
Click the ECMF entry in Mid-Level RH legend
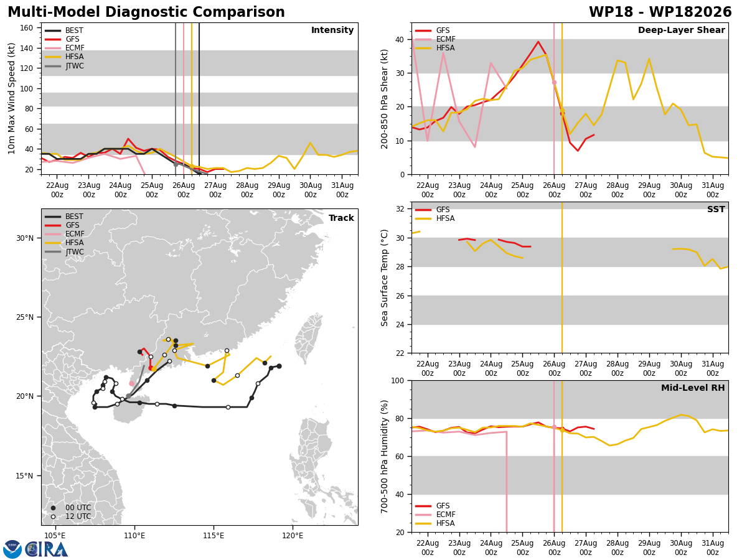[435, 515]
